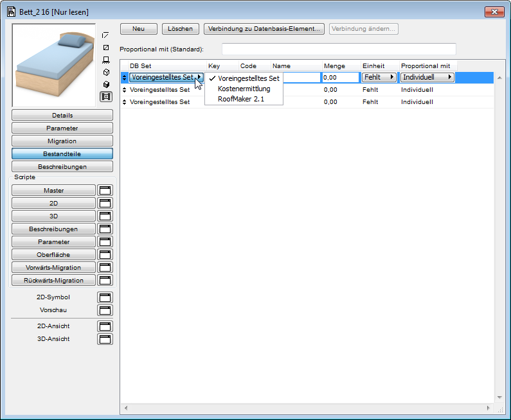The image size is (511, 420).
Task: Select the 3D wireframe preview icon
Action: [105, 73]
